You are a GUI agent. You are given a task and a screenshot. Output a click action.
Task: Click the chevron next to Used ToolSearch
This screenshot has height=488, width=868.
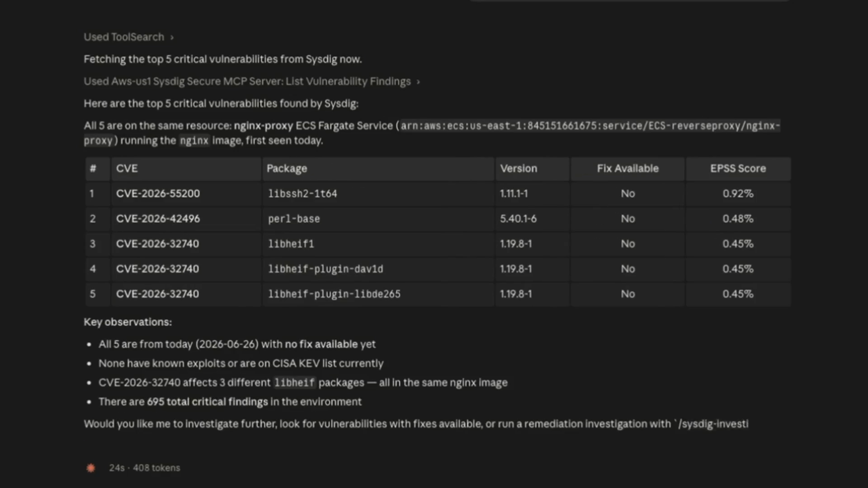tap(172, 38)
